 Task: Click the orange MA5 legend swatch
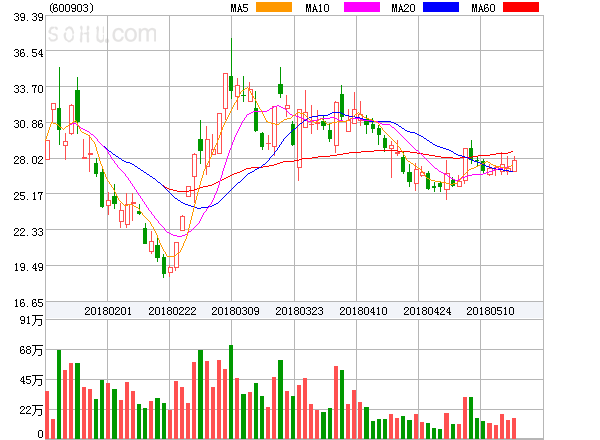pyautogui.click(x=274, y=7)
